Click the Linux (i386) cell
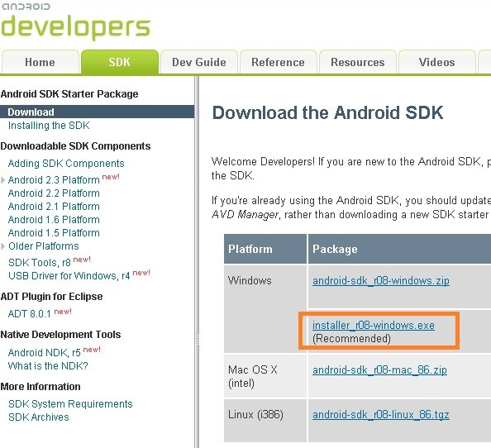Image resolution: width=491 pixels, height=448 pixels. coord(265,421)
